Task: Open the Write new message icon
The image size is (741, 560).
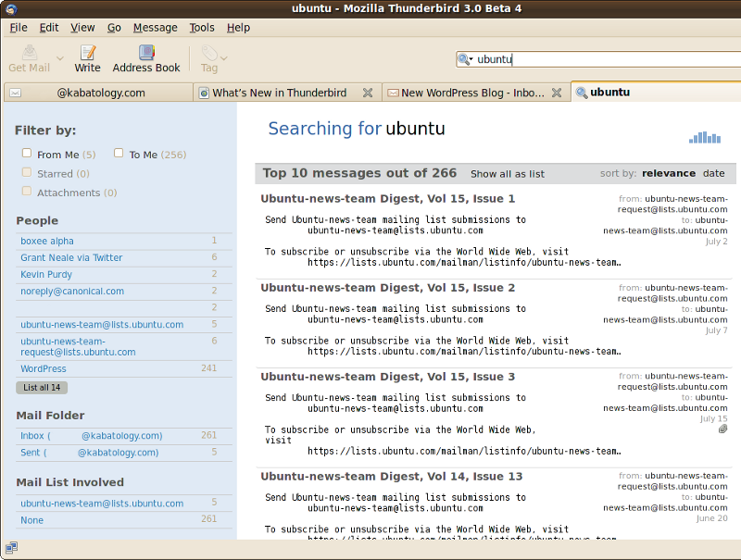Action: tap(87, 53)
